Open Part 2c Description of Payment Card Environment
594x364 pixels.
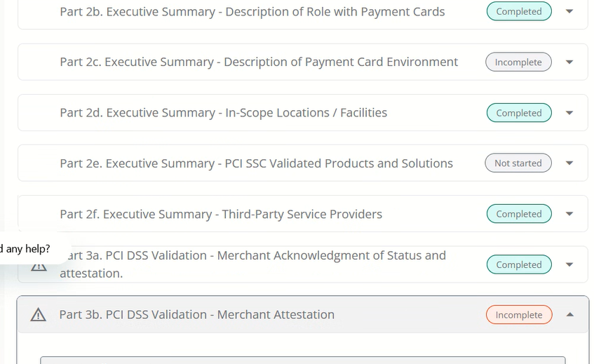(259, 62)
